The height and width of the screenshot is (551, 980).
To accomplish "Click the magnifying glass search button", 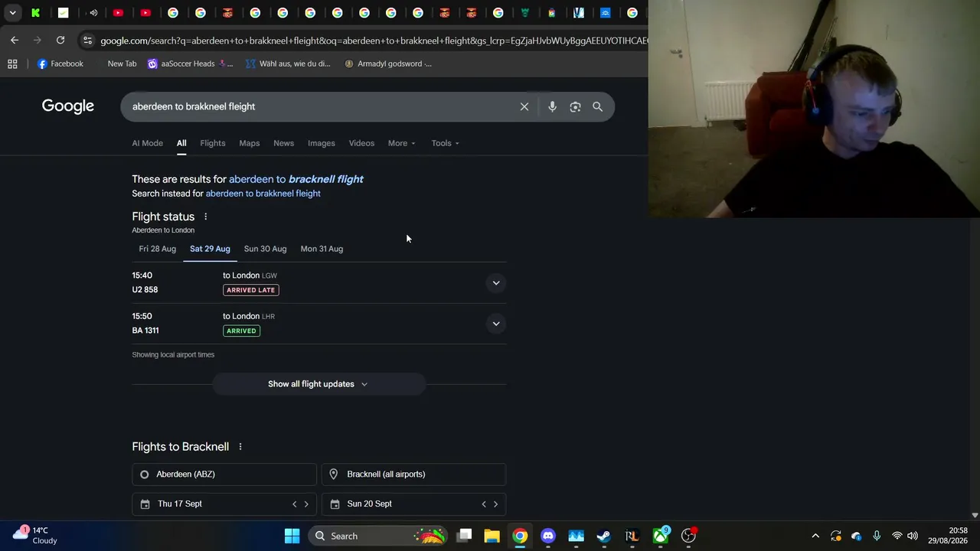I will [x=598, y=107].
